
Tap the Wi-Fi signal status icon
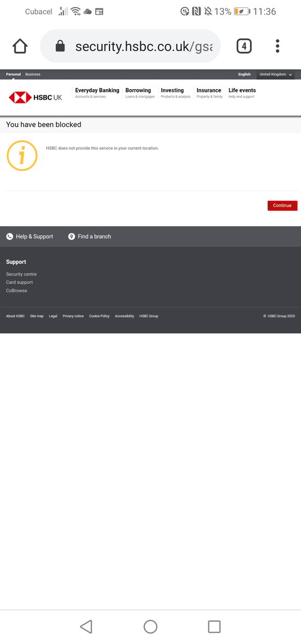(76, 11)
